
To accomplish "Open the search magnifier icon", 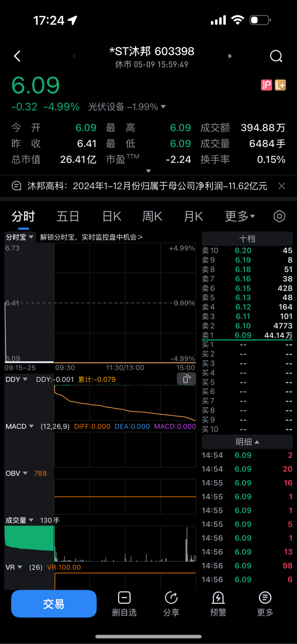I will 276,56.
